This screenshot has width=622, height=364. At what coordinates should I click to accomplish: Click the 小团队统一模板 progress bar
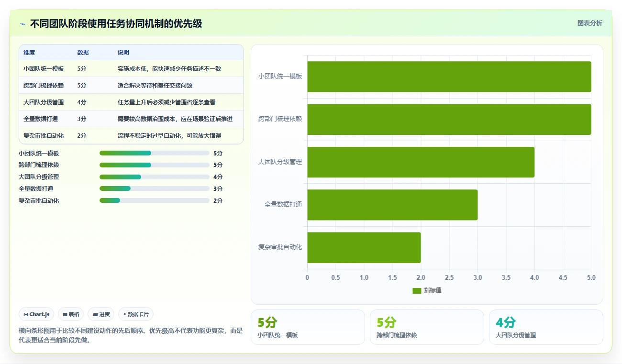click(155, 153)
